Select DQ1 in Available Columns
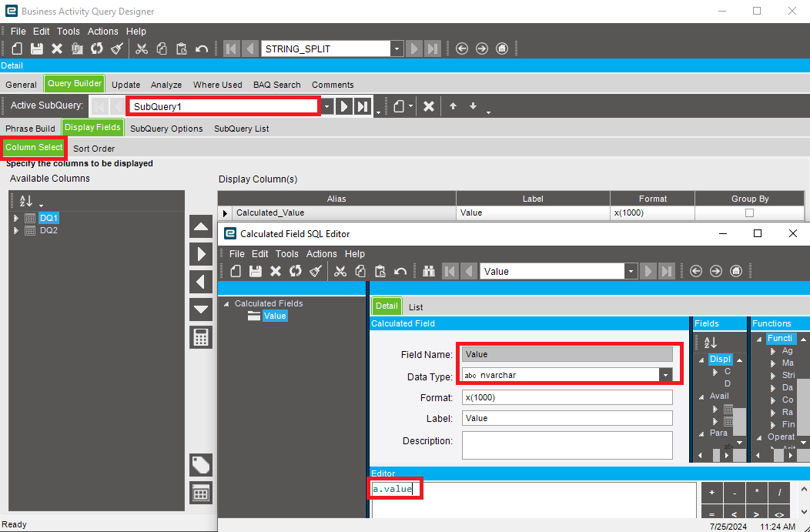This screenshot has width=810, height=532. [49, 219]
